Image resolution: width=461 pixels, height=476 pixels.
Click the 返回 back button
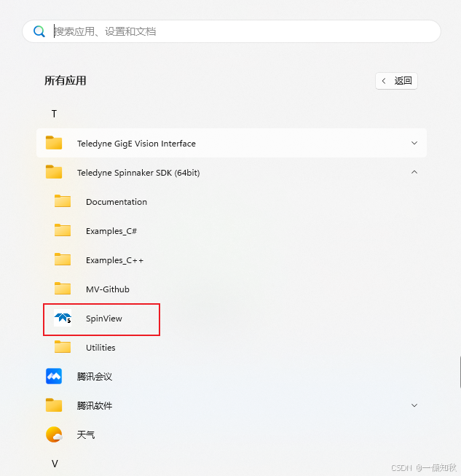396,81
